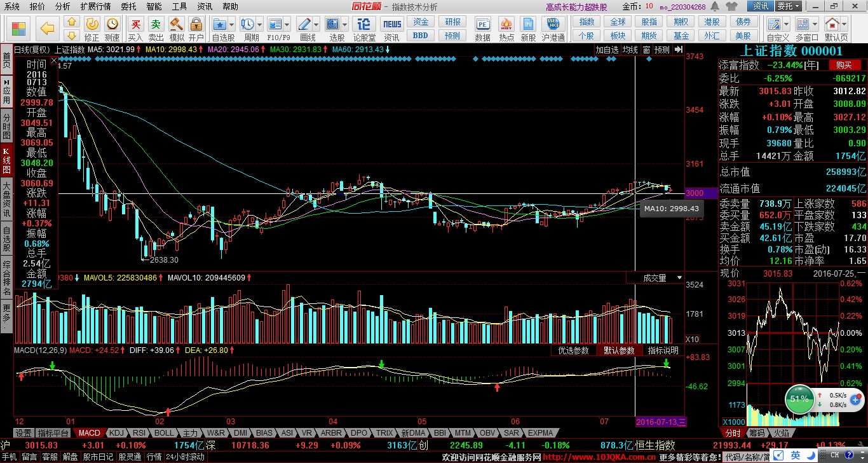Toggle the 预测 forecast option above chart
868x463 pixels.
click(662, 50)
